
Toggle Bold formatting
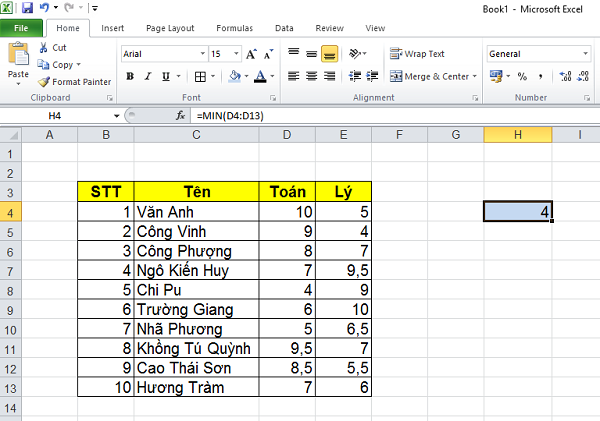pyautogui.click(x=130, y=76)
